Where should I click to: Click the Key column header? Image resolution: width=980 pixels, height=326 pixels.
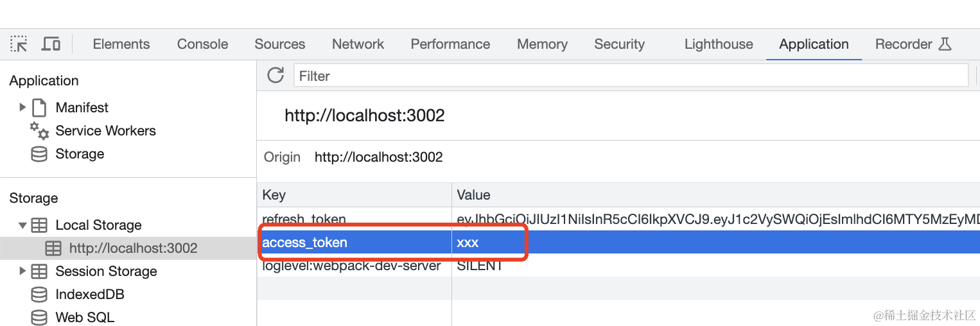(x=274, y=195)
